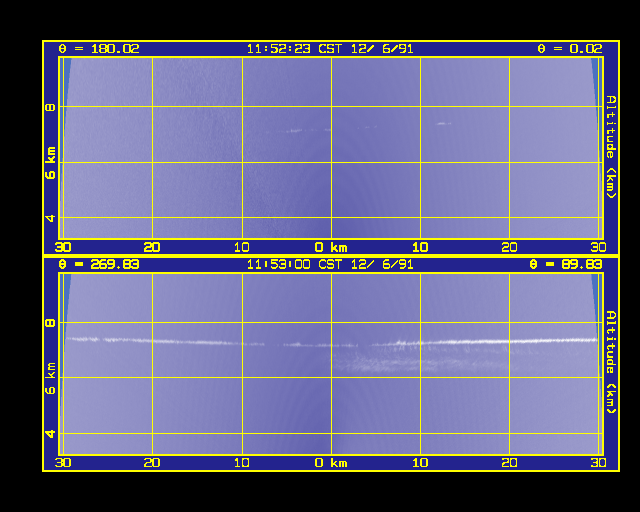Select the 11:53:00 CST 12/ 6/91 timestamp
This screenshot has width=640, height=512.
click(x=330, y=264)
